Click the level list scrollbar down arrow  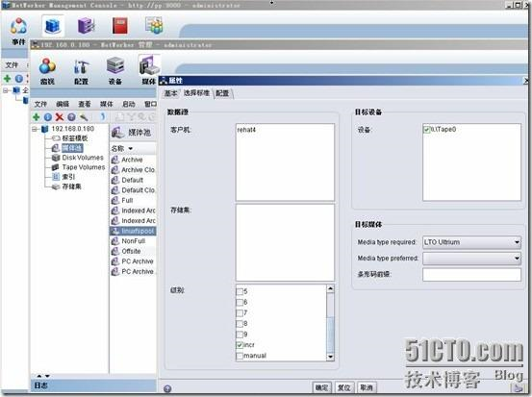coord(331,357)
